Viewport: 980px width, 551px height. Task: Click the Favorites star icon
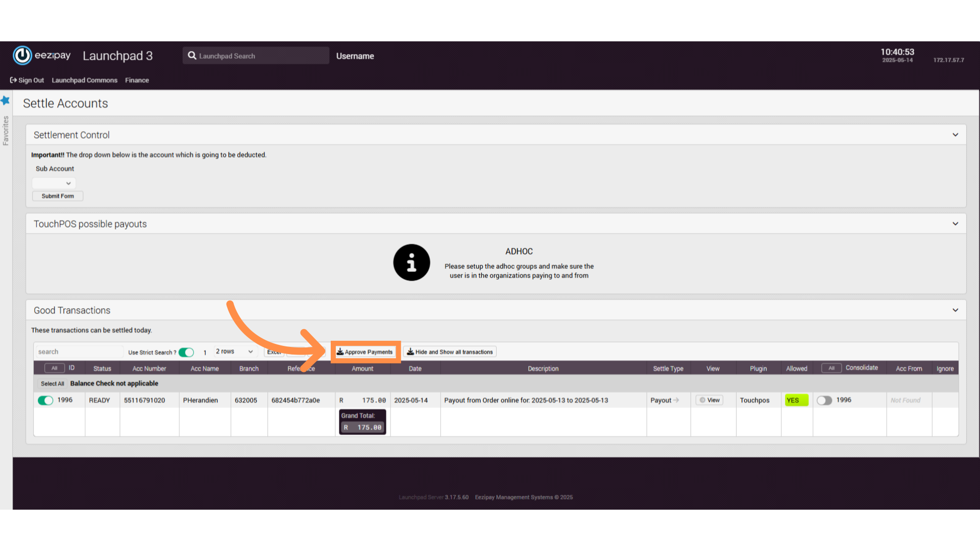6,101
